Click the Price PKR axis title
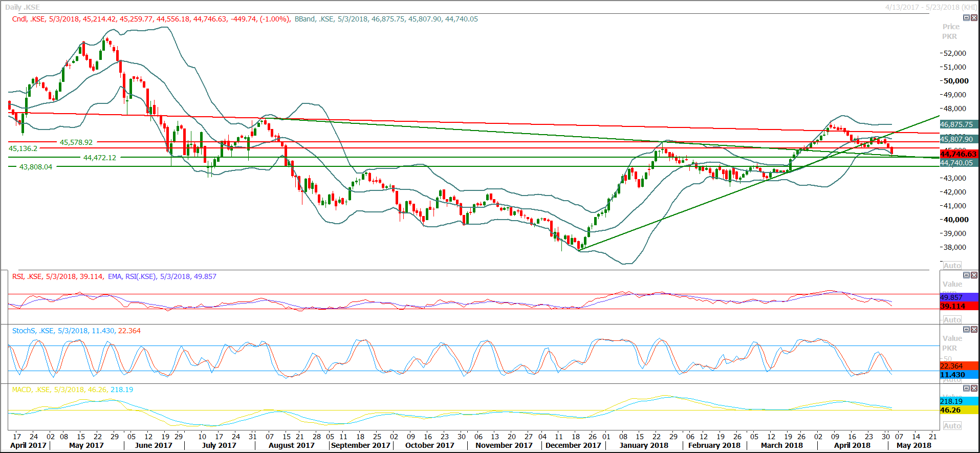980x453 pixels. tap(950, 31)
